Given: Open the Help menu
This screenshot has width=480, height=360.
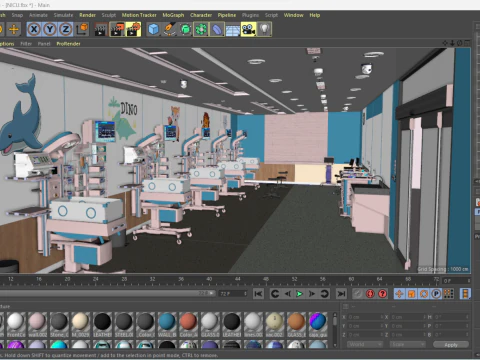Looking at the screenshot, I should pos(315,15).
